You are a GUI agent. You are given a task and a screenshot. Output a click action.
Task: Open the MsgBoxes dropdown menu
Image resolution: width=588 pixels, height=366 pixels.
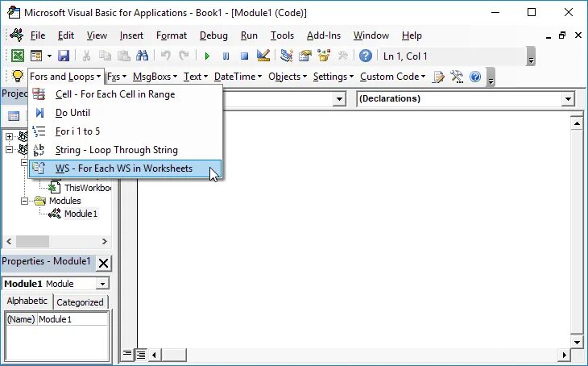point(155,77)
